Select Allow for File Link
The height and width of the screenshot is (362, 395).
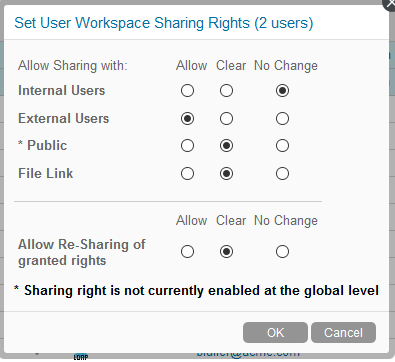click(x=187, y=174)
